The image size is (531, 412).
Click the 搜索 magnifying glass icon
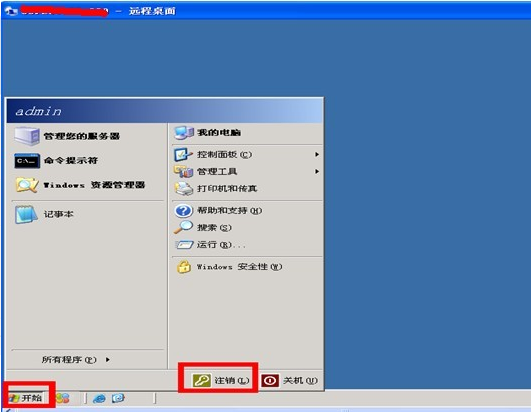click(183, 227)
